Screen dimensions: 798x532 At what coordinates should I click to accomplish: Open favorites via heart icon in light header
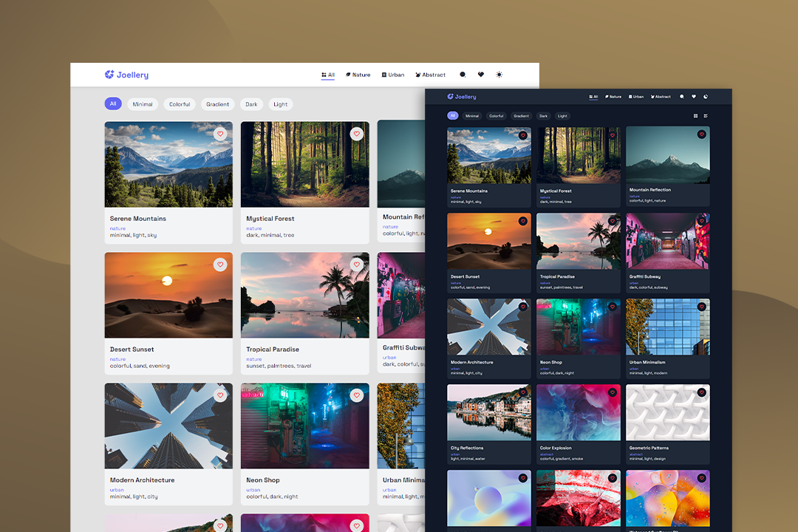pos(481,75)
